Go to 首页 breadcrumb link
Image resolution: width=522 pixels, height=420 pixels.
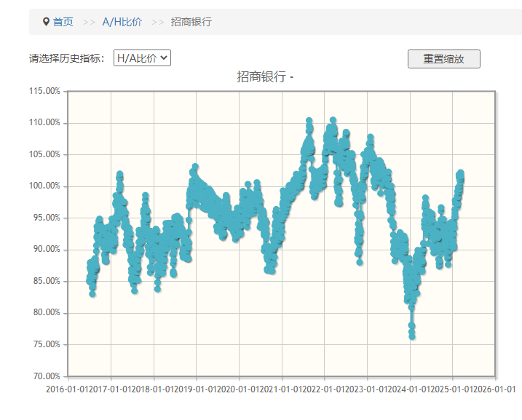coord(63,22)
